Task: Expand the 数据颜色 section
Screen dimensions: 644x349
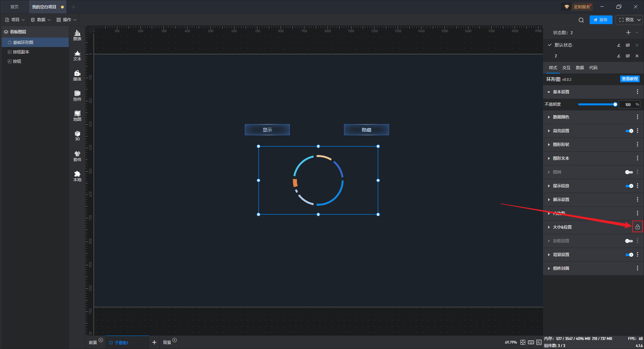Action: coord(561,117)
